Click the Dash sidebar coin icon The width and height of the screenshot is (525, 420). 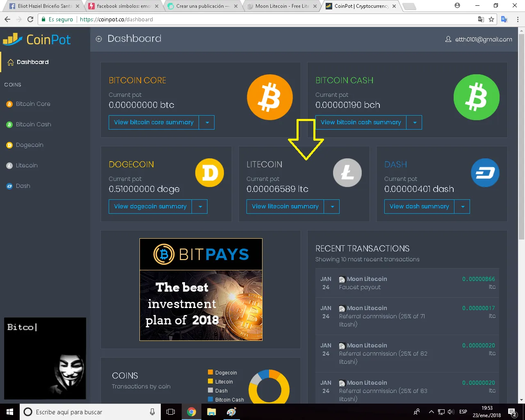tap(9, 186)
